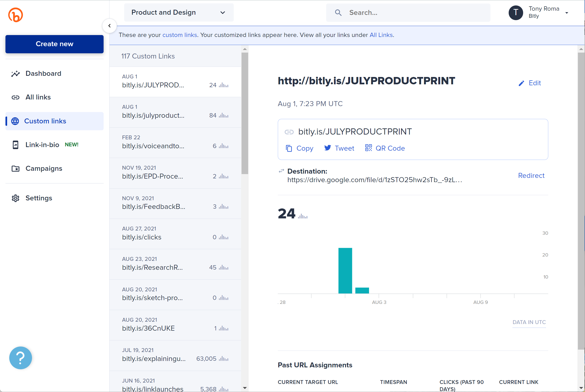Select the bitly.is/FeedbackB link row

[x=175, y=203]
